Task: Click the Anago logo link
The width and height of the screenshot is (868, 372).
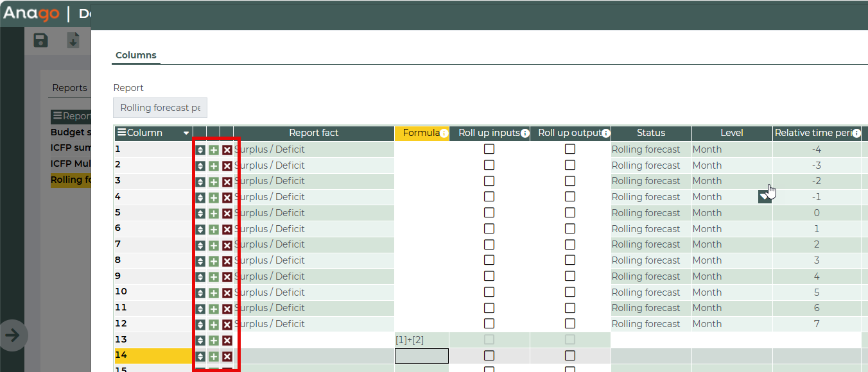Action: pos(31,13)
